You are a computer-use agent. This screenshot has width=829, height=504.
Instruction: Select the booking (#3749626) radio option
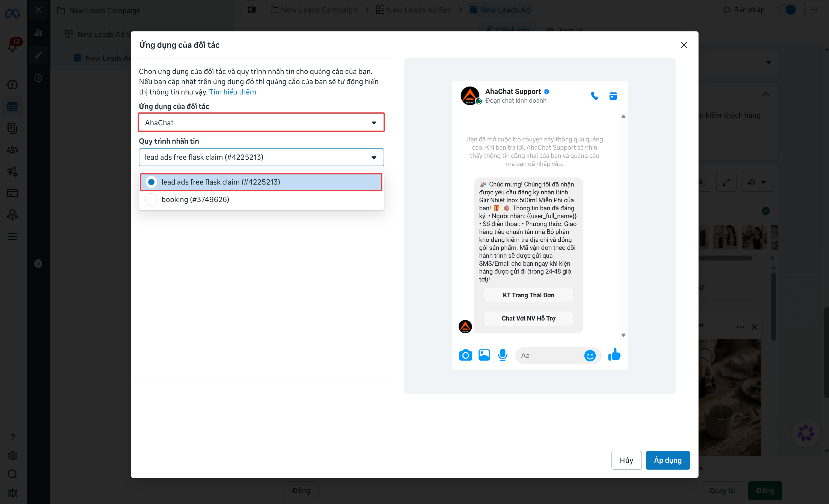(x=151, y=200)
